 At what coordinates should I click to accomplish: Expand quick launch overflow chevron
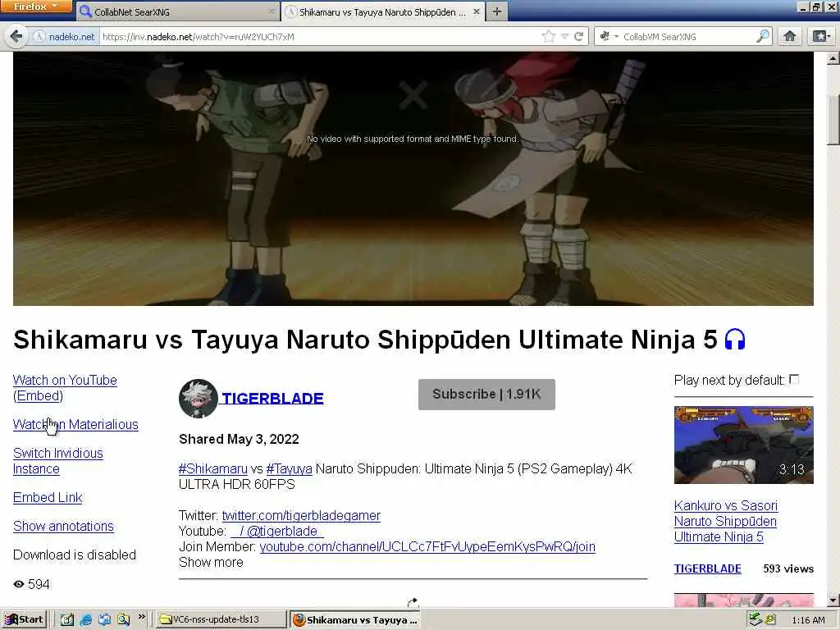click(141, 617)
